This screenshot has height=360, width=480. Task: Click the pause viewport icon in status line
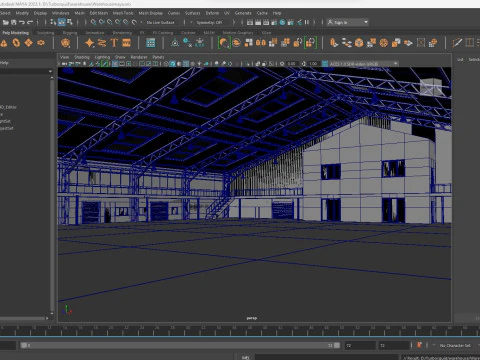pyautogui.click(x=307, y=22)
